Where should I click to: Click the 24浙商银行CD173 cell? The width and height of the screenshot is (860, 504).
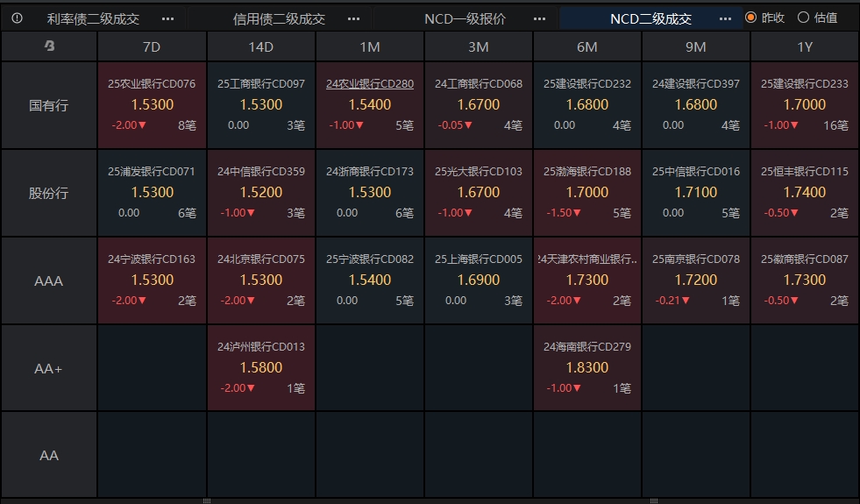pos(370,193)
